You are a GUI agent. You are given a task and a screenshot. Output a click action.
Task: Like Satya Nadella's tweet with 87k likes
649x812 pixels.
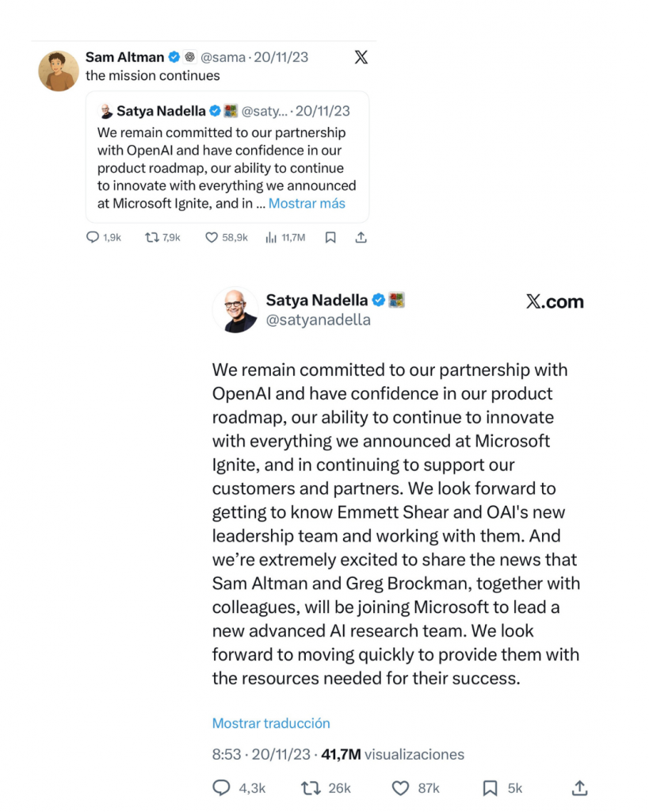402,788
